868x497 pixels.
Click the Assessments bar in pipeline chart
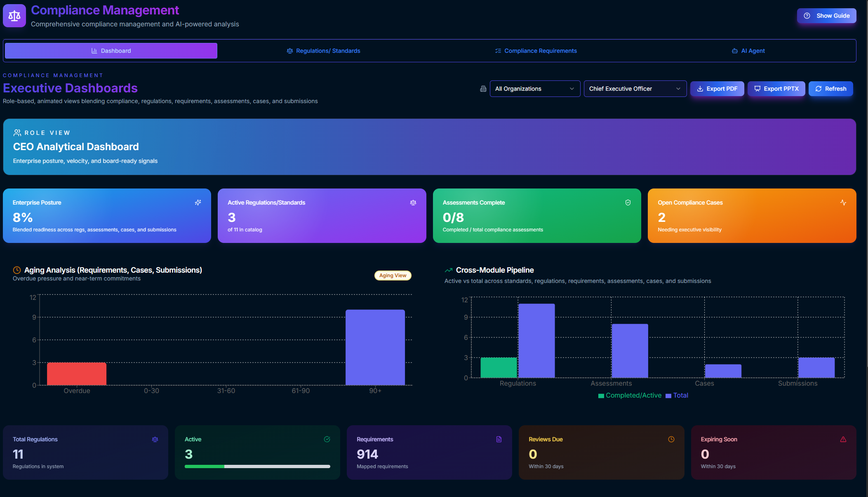(x=630, y=351)
